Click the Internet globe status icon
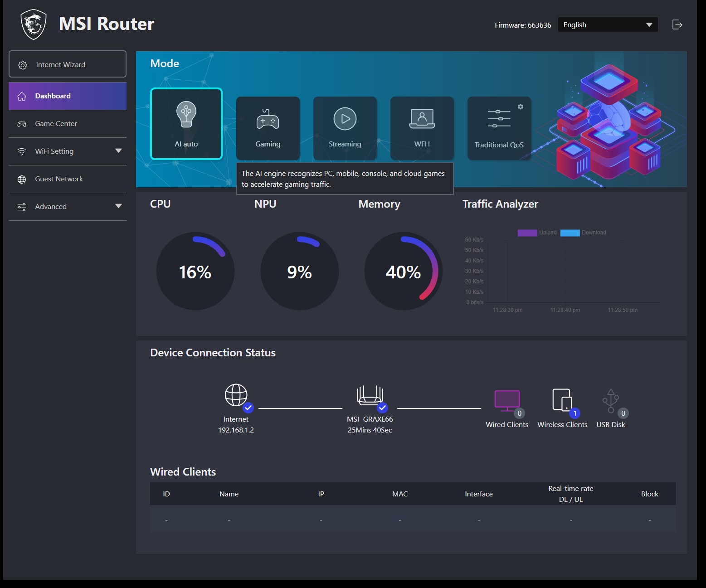 coord(236,395)
